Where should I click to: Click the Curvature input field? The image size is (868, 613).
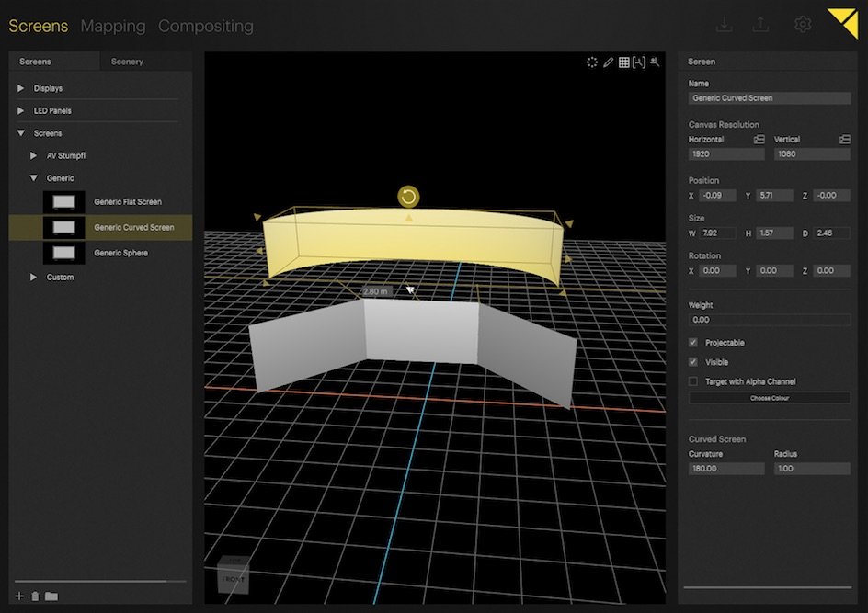tap(726, 469)
